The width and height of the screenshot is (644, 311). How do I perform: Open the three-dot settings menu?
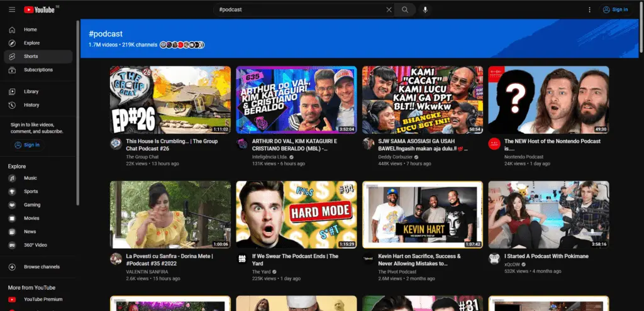pyautogui.click(x=589, y=9)
